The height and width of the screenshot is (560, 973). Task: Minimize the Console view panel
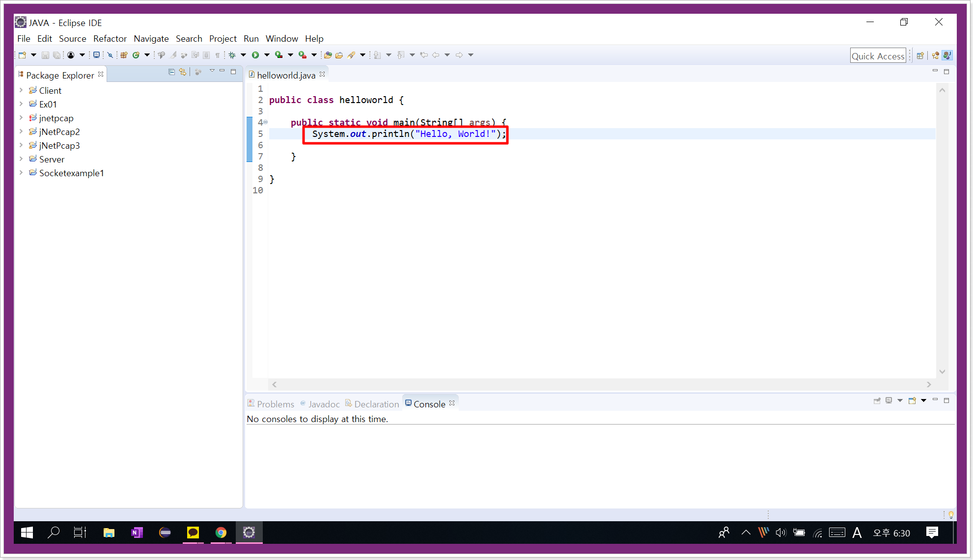(935, 400)
